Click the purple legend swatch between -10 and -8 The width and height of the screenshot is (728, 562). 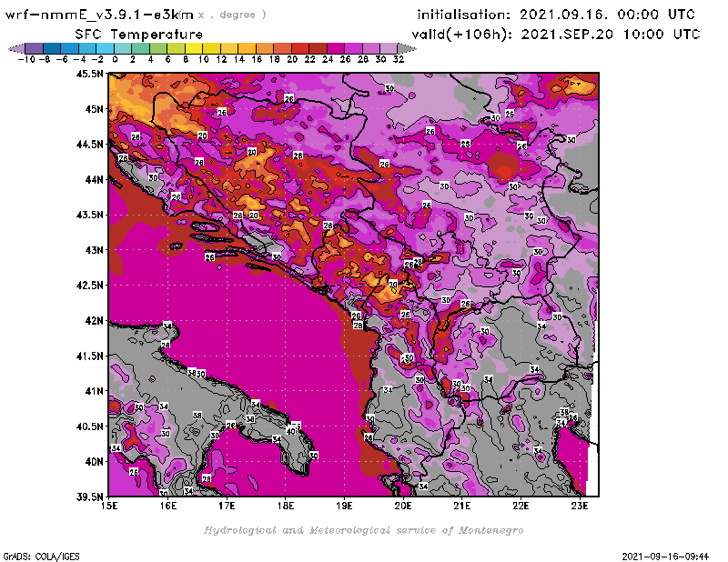[x=35, y=48]
